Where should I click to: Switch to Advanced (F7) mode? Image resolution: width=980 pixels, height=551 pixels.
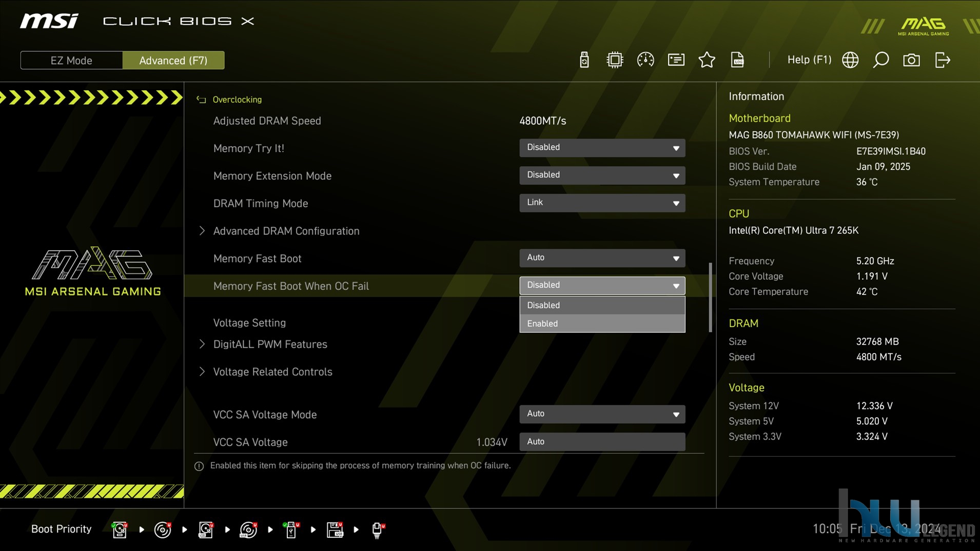coord(173,60)
